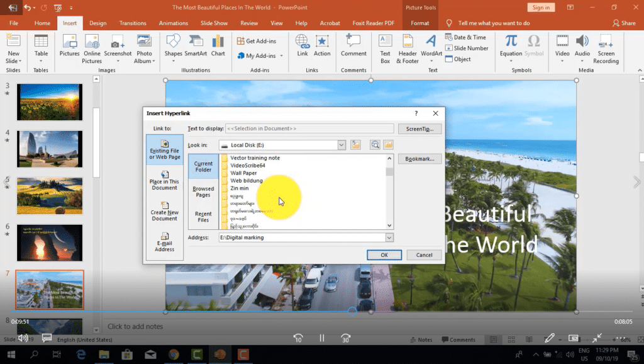Click OK in Insert Hyperlink dialog
Viewport: 644px width, 364px height.
384,255
